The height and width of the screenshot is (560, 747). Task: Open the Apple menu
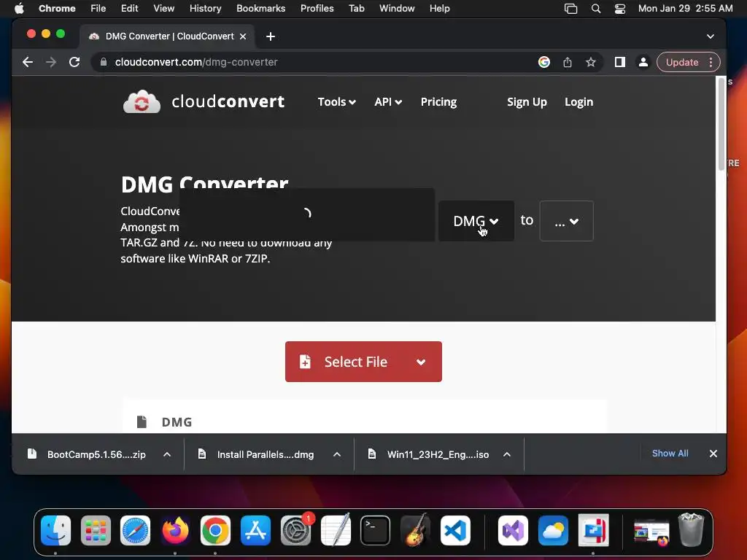pos(19,9)
